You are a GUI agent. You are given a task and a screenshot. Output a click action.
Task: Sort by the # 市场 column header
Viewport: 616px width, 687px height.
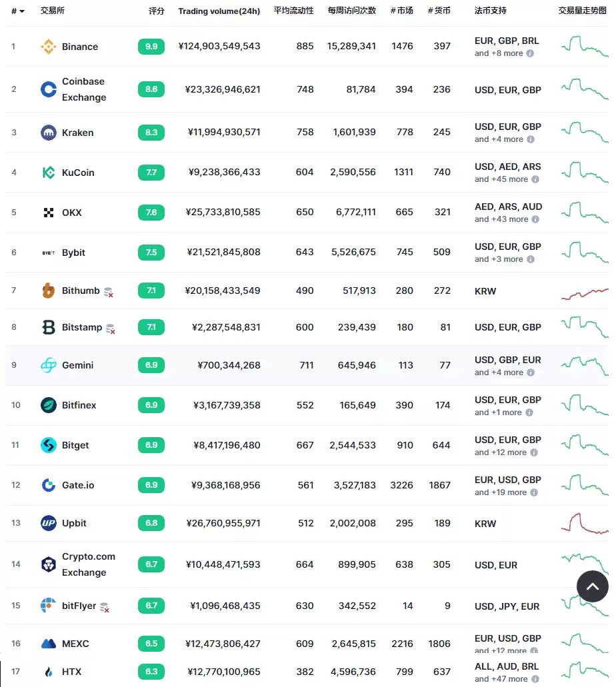401,11
